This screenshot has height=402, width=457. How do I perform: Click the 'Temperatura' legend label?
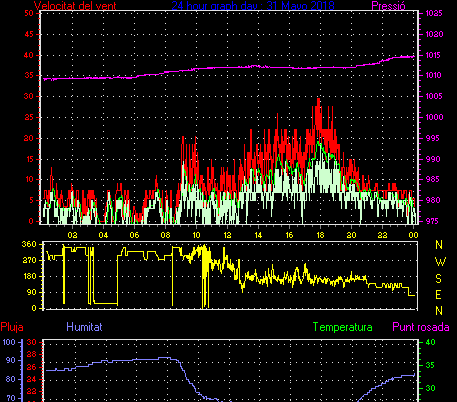(343, 327)
